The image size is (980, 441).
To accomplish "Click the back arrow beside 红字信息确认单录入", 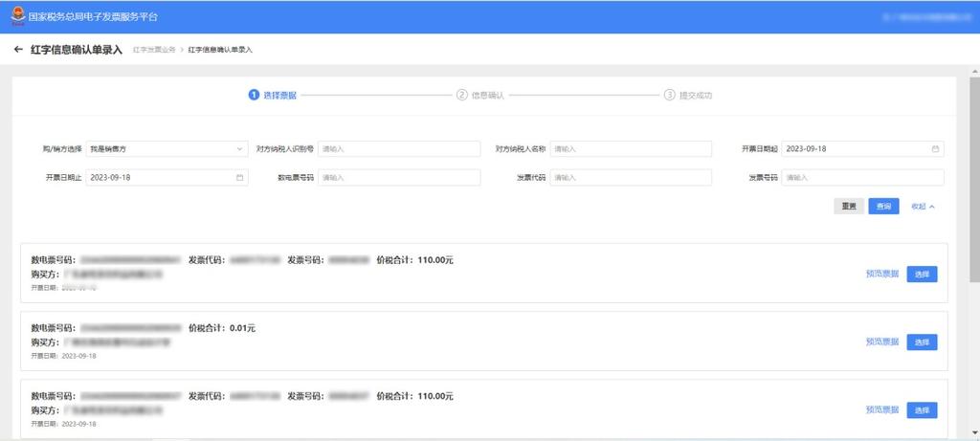I will click(18, 50).
